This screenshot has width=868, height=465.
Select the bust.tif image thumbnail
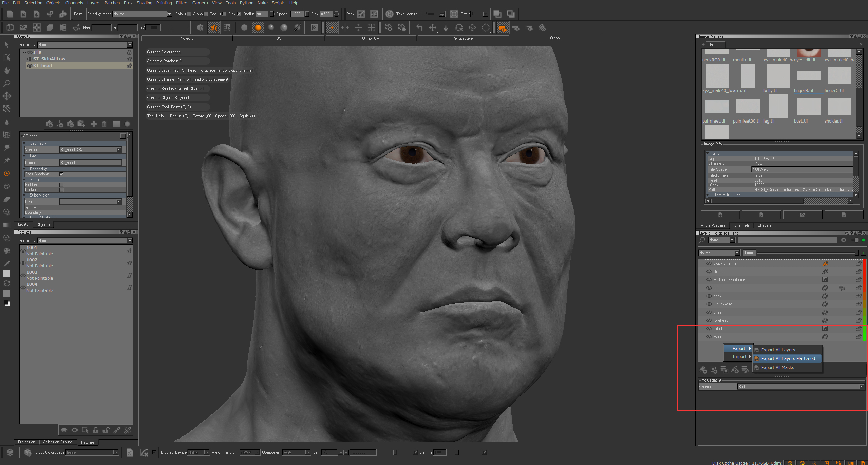pyautogui.click(x=808, y=107)
